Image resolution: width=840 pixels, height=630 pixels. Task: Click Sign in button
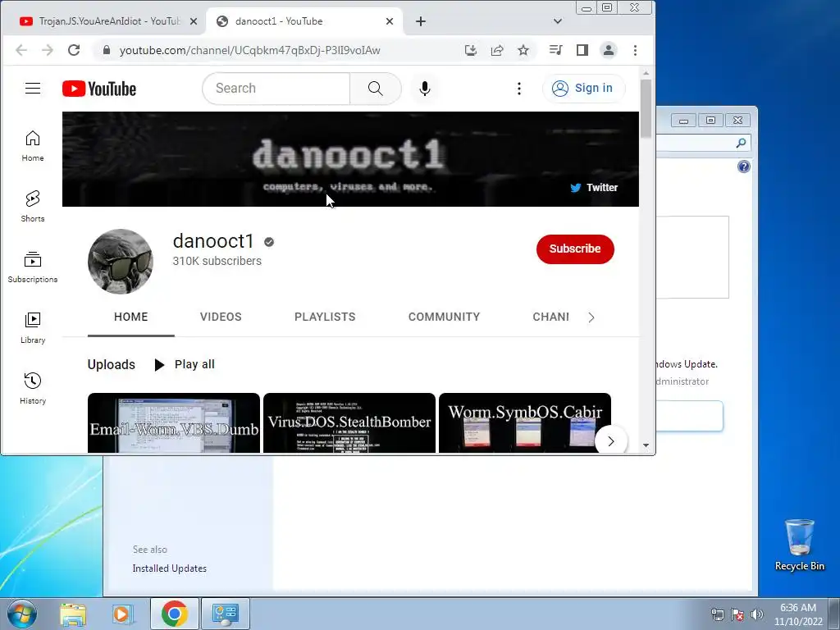(583, 89)
